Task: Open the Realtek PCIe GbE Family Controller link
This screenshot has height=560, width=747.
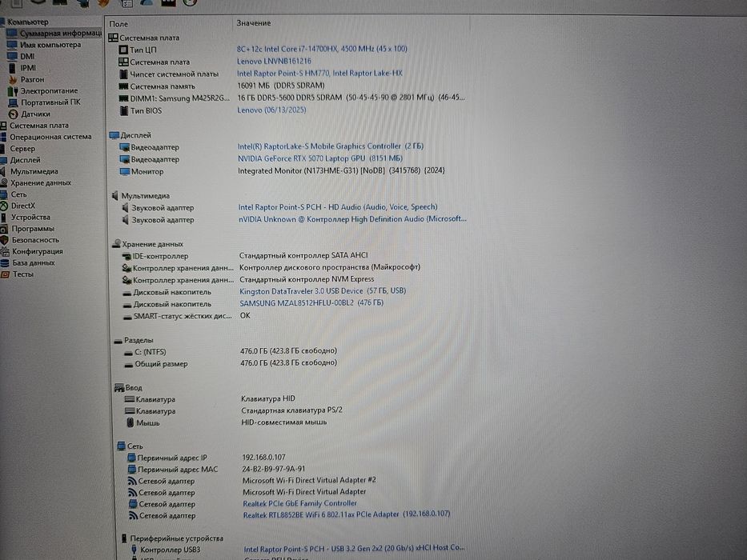Action: pos(299,503)
